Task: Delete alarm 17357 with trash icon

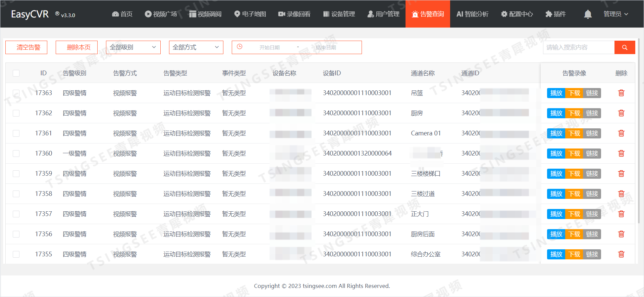Action: point(621,214)
